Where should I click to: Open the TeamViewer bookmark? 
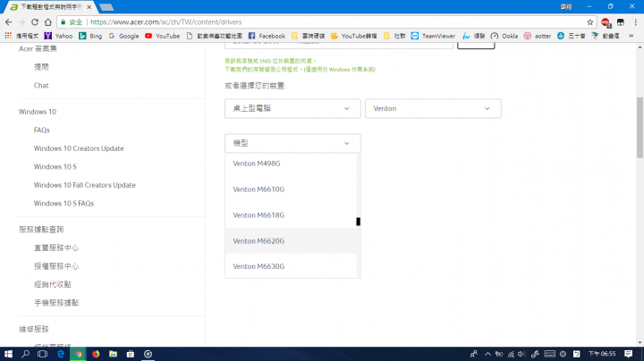click(433, 36)
